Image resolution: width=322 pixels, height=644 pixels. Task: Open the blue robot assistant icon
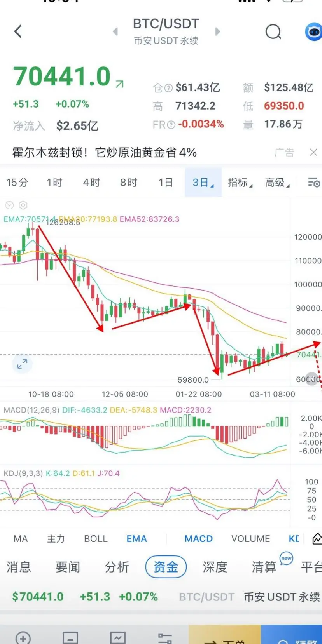[x=313, y=32]
